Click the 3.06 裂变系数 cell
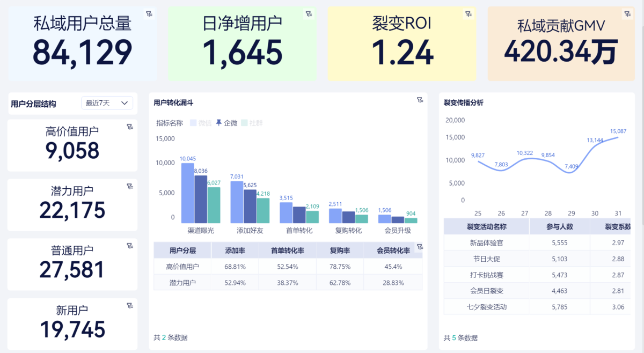Screen dimensions: 644x353 [610, 307]
